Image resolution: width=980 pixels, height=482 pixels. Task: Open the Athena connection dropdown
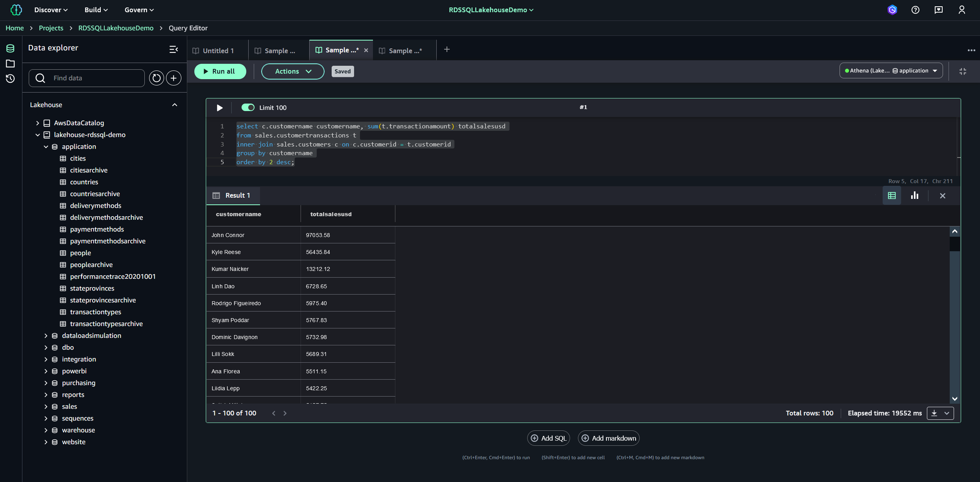point(891,71)
